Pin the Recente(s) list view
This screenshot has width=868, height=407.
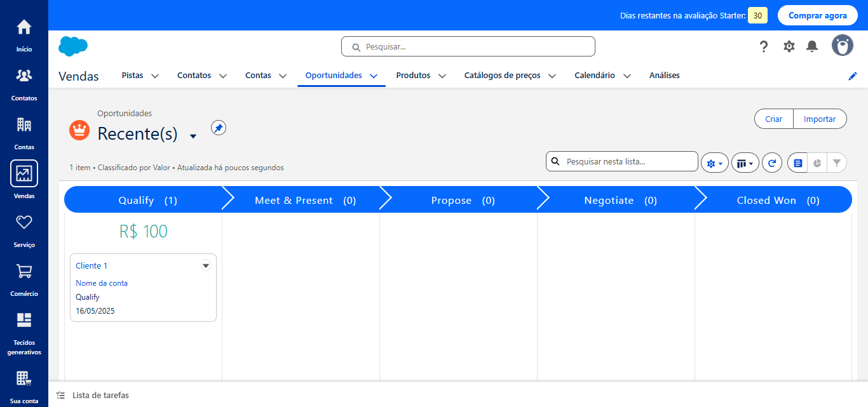pos(218,128)
